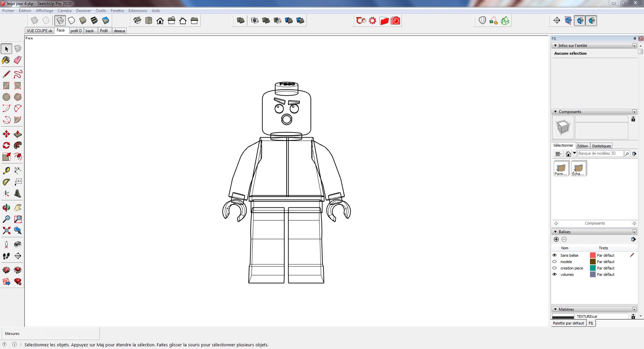Open the component navigation dropdown arrow
This screenshot has height=349, width=644.
575,153
